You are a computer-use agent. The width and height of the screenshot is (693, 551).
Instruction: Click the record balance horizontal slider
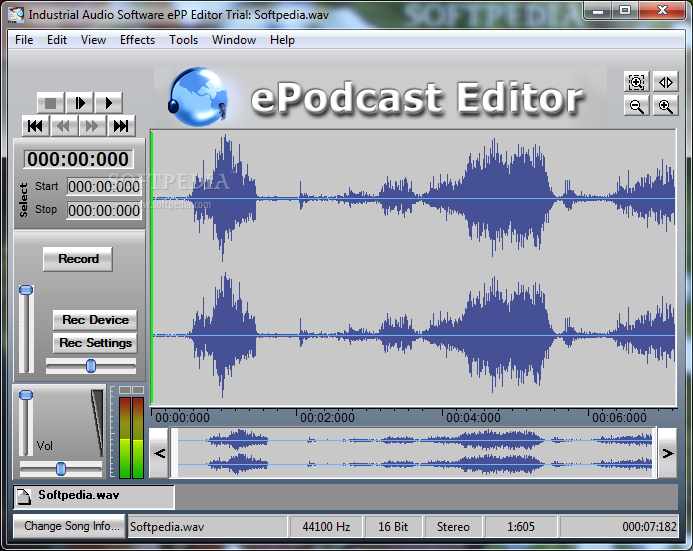click(91, 366)
